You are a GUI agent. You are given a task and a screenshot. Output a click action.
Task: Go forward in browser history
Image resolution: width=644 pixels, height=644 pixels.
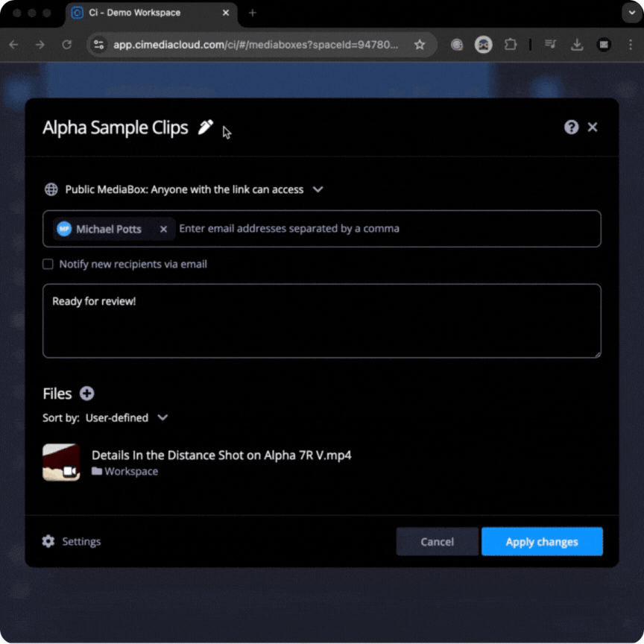40,45
